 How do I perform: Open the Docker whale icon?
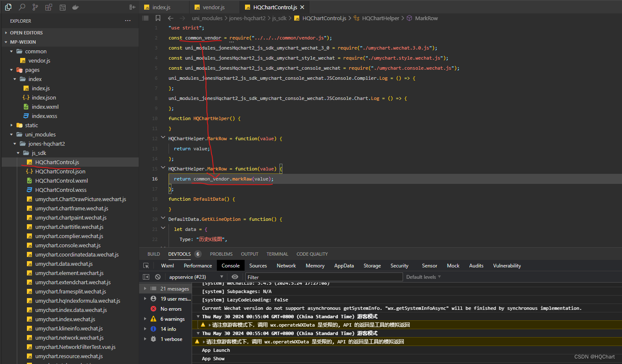[x=76, y=7]
